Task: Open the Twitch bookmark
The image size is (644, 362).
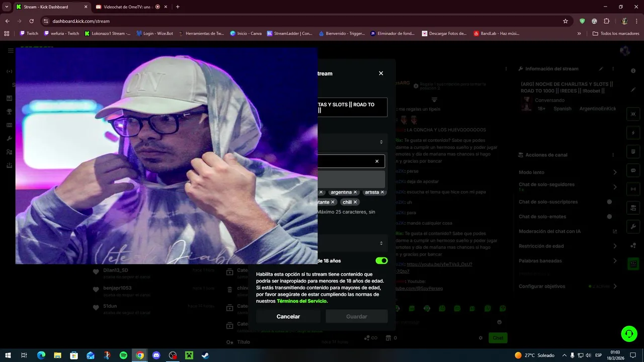Action: (x=29, y=34)
